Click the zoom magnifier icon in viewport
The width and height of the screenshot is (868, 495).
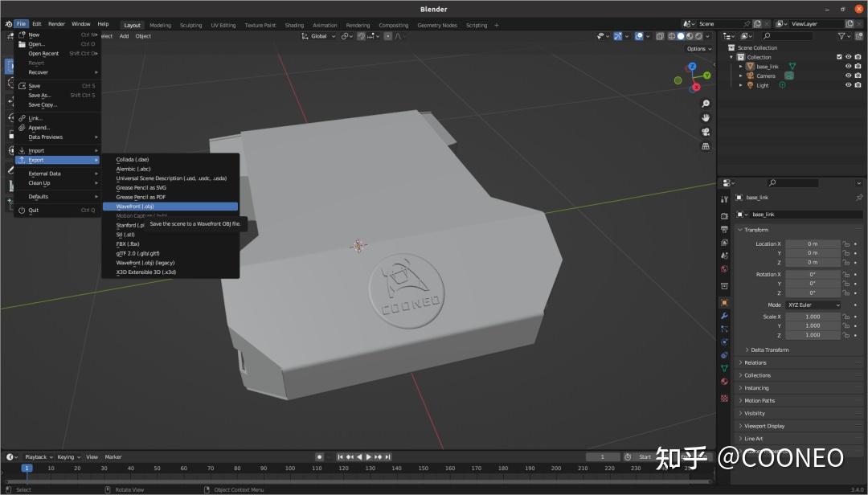point(706,104)
